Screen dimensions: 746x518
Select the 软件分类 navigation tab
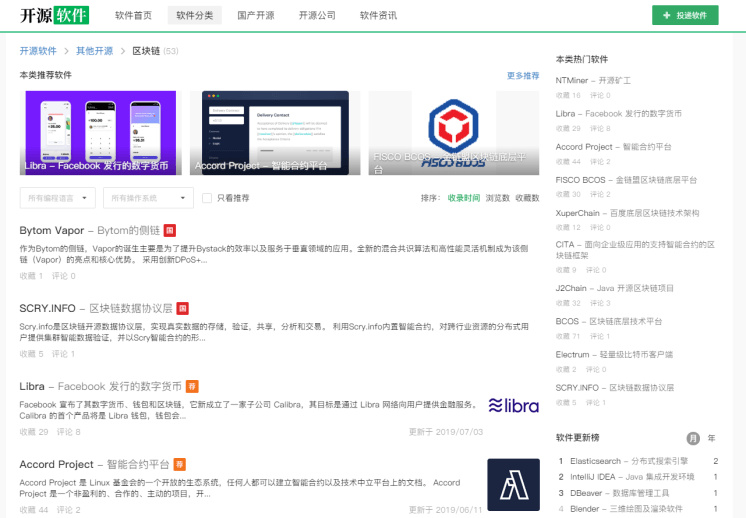[195, 15]
